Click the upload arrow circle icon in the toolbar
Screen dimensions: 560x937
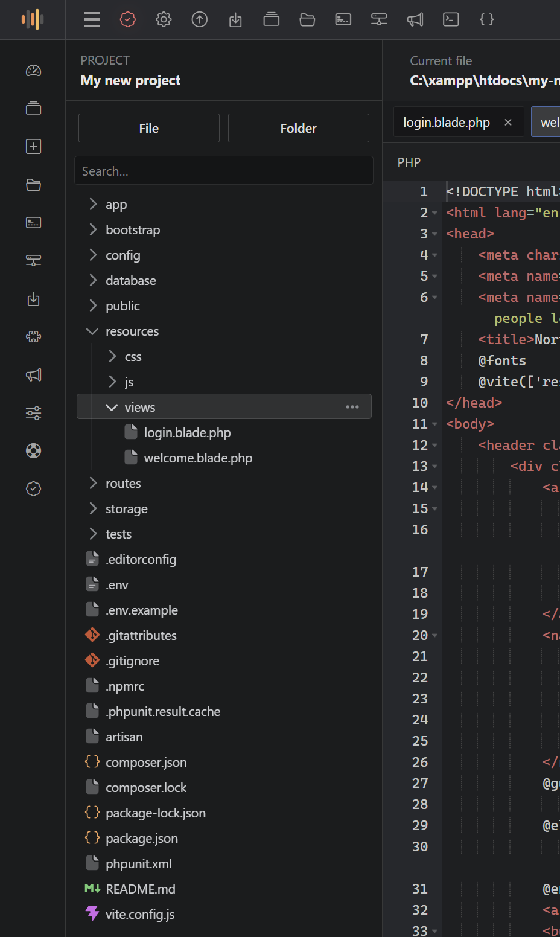[200, 20]
